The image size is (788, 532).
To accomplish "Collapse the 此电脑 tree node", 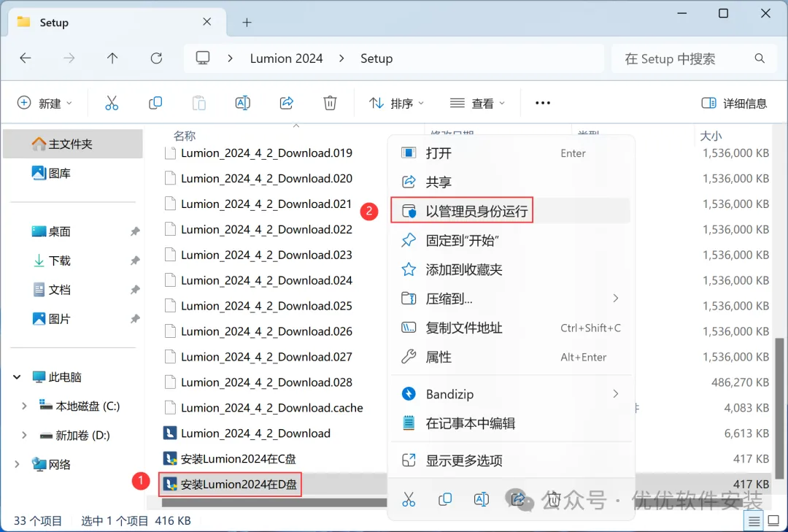I will click(x=17, y=377).
